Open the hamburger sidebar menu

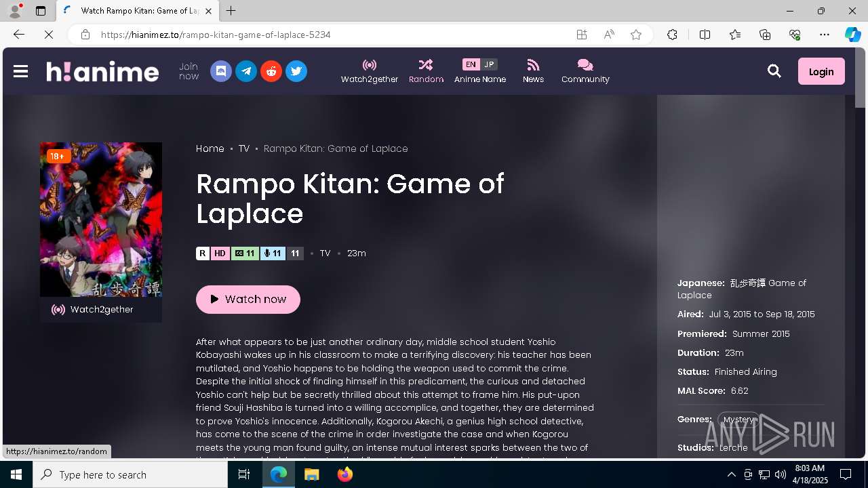[x=20, y=71]
